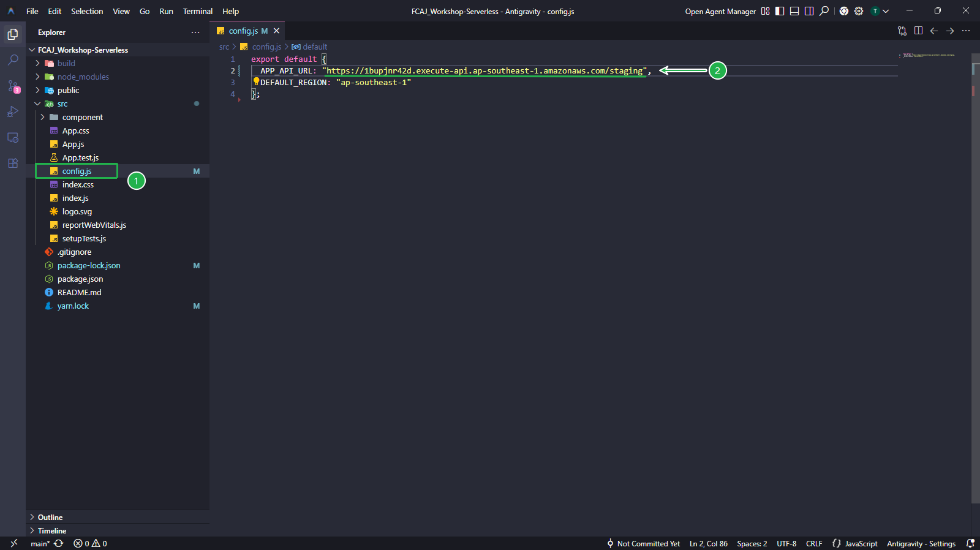
Task: Open the Run menu
Action: (x=166, y=11)
